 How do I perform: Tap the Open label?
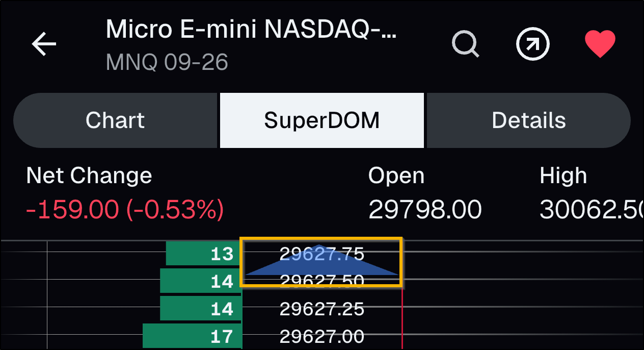[x=396, y=176]
